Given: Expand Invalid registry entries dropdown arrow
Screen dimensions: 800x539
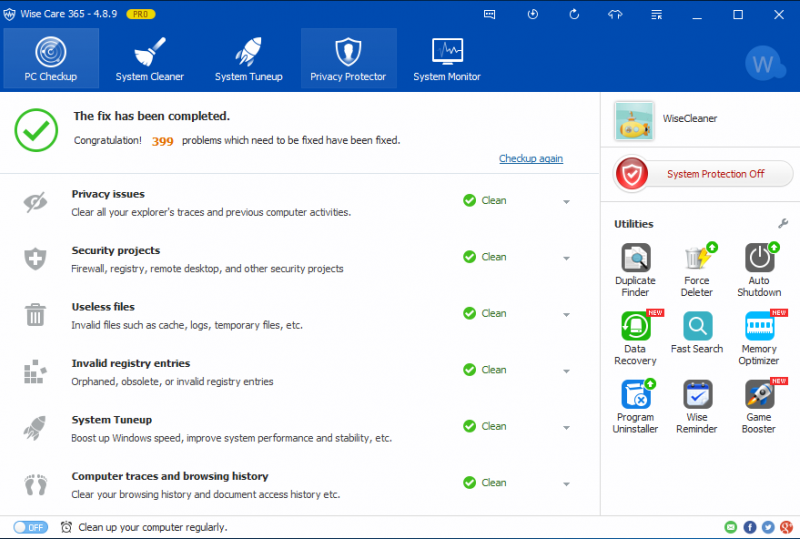Looking at the screenshot, I should 566,371.
